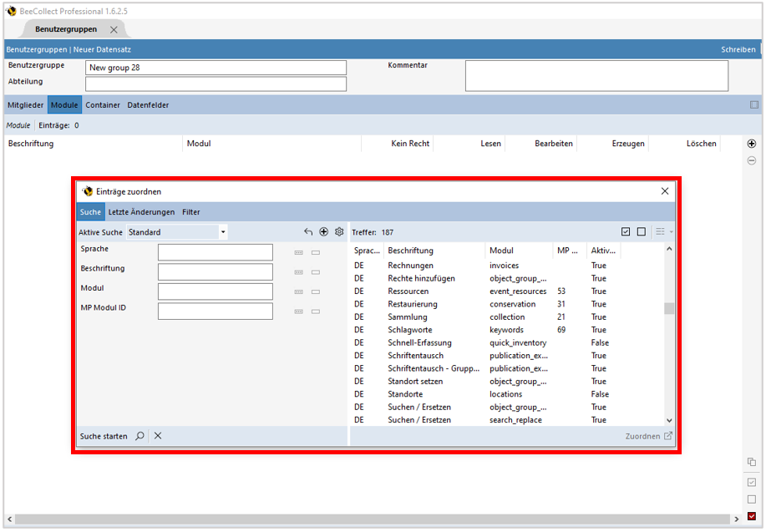Image resolution: width=766 pixels, height=532 pixels.
Task: Click the add search field plus icon
Action: (324, 232)
